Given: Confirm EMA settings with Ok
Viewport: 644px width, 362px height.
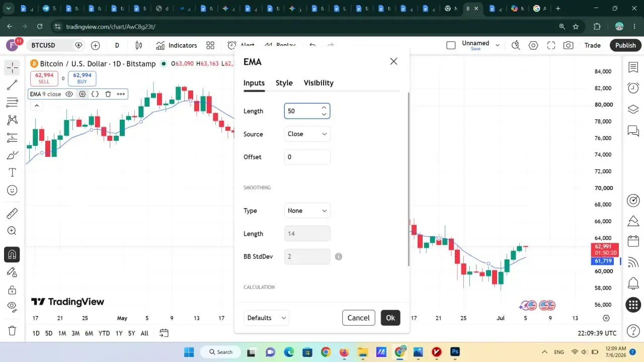Looking at the screenshot, I should [x=390, y=318].
